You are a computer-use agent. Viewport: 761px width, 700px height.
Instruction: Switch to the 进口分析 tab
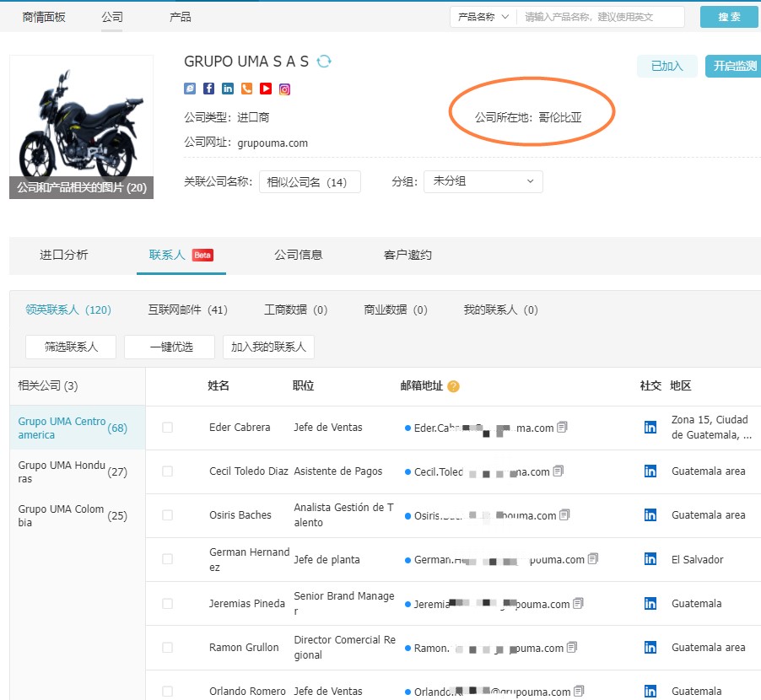tap(63, 255)
